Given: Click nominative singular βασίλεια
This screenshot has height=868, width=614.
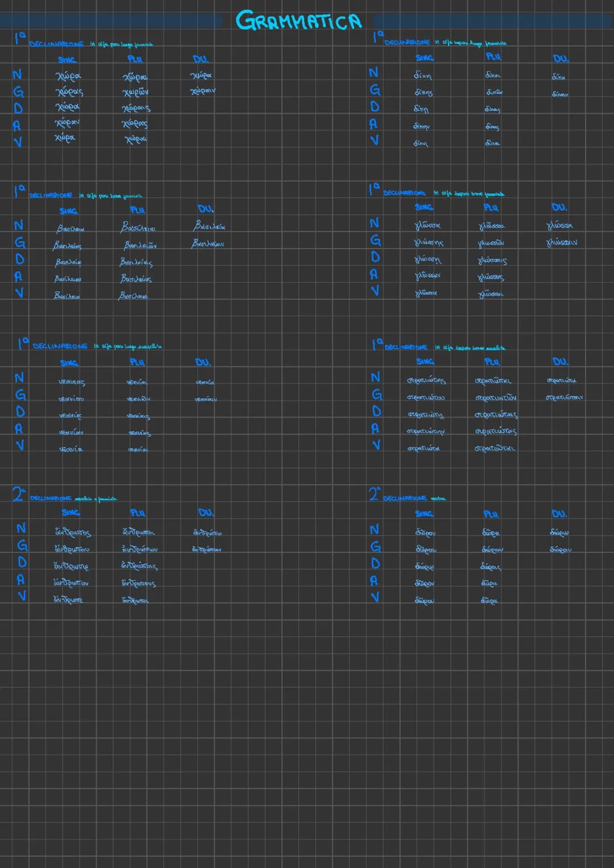Looking at the screenshot, I should point(70,229).
